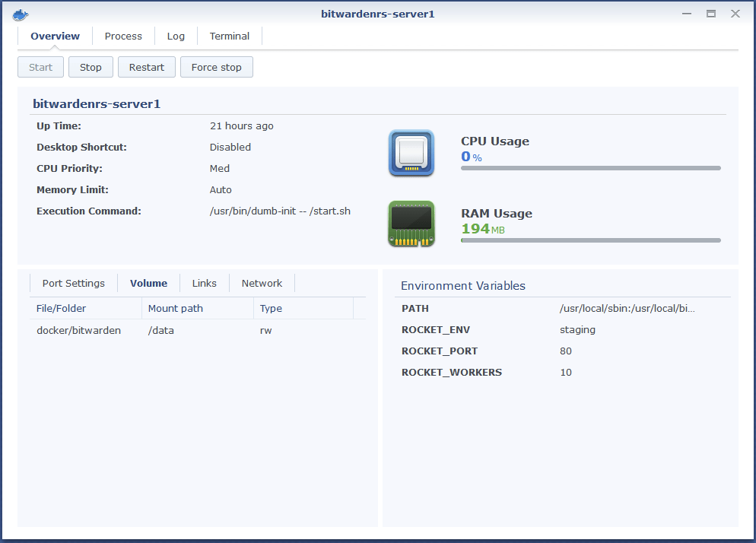Click the bitwardenrs-server1 container heading
The width and height of the screenshot is (756, 543).
coord(97,103)
